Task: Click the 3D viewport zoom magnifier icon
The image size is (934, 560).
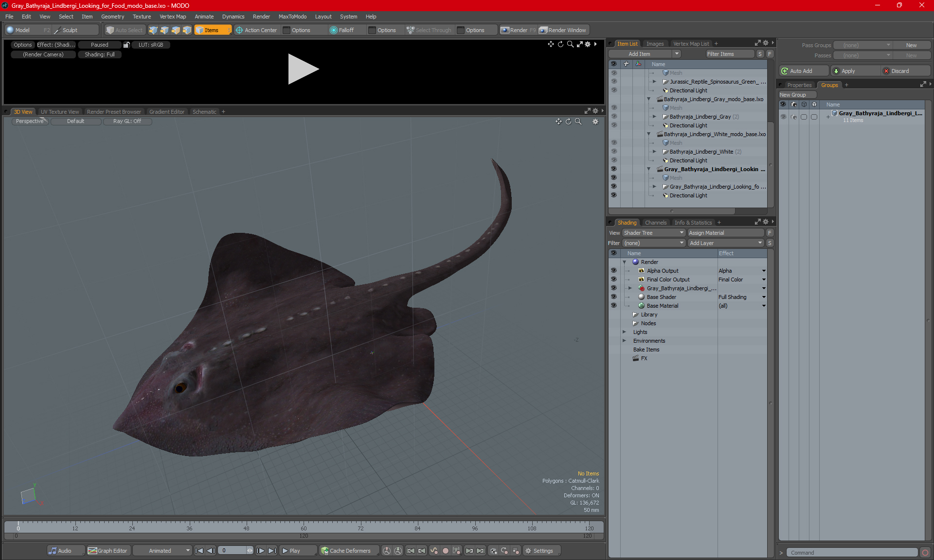Action: (x=578, y=122)
